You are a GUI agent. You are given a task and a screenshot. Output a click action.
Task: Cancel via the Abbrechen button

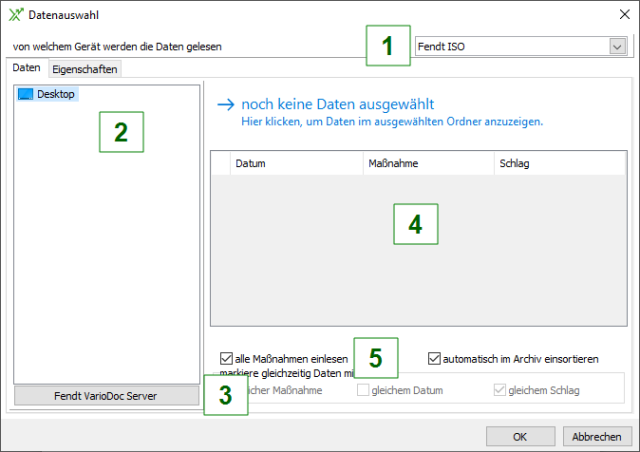(597, 436)
